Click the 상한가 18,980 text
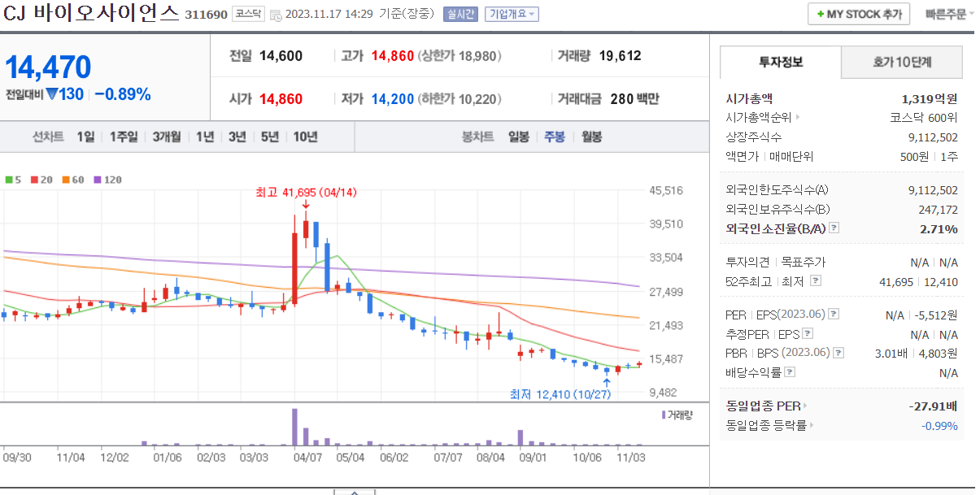 tap(460, 56)
